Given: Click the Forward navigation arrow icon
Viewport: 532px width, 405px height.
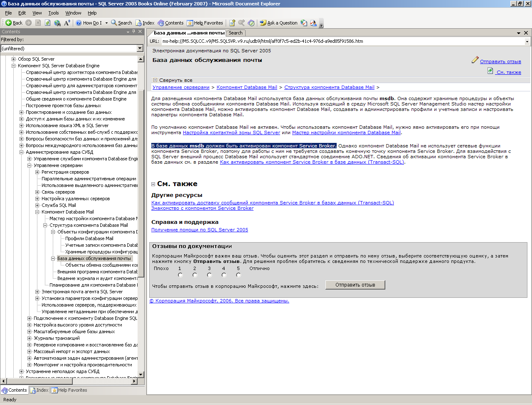Looking at the screenshot, I should click(28, 23).
